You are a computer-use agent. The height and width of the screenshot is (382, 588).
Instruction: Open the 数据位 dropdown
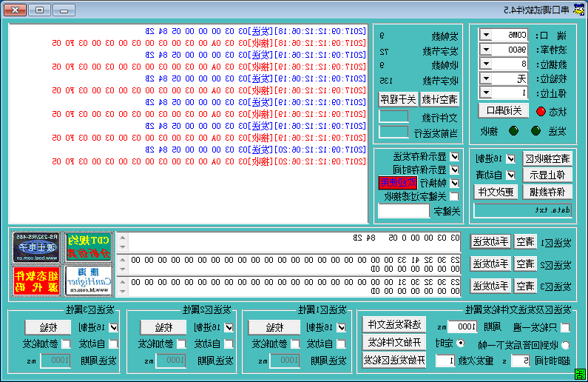(x=486, y=64)
